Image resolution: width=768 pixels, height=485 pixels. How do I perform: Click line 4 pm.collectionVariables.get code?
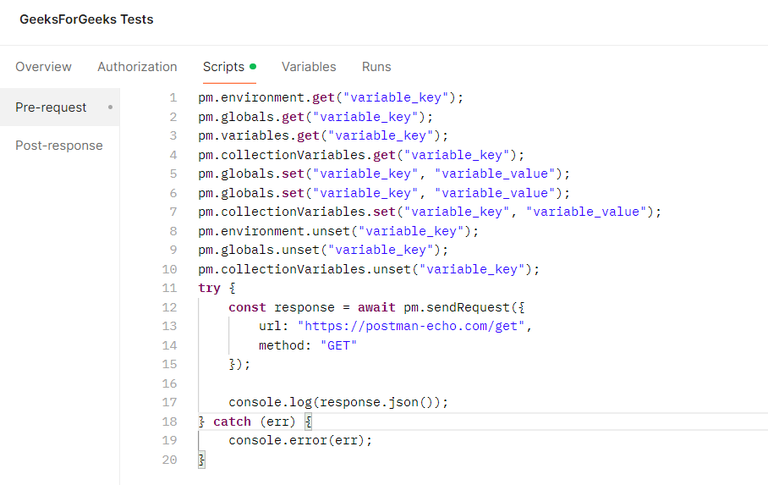tap(361, 155)
